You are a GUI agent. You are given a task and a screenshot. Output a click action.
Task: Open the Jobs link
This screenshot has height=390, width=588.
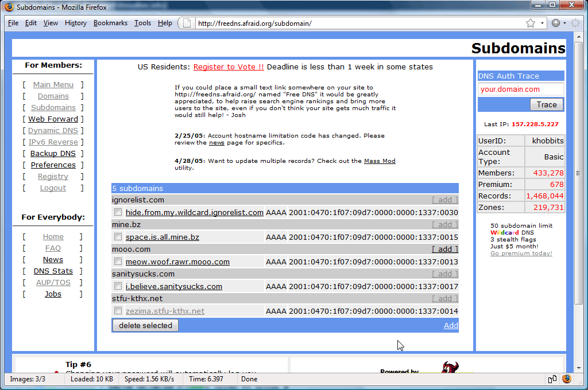[53, 294]
